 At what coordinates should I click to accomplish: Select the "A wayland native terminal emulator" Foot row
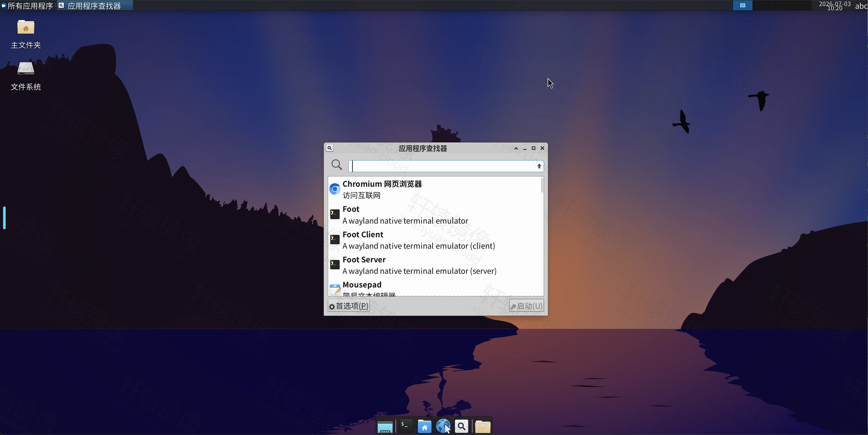[x=434, y=214]
